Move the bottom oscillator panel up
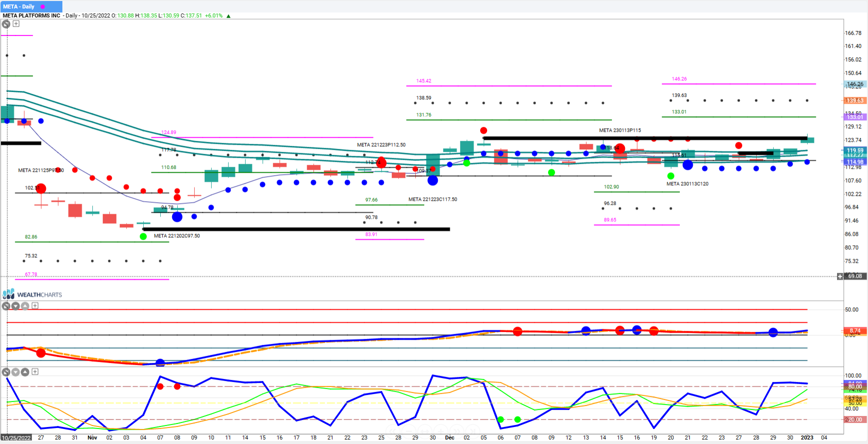 click(25, 372)
